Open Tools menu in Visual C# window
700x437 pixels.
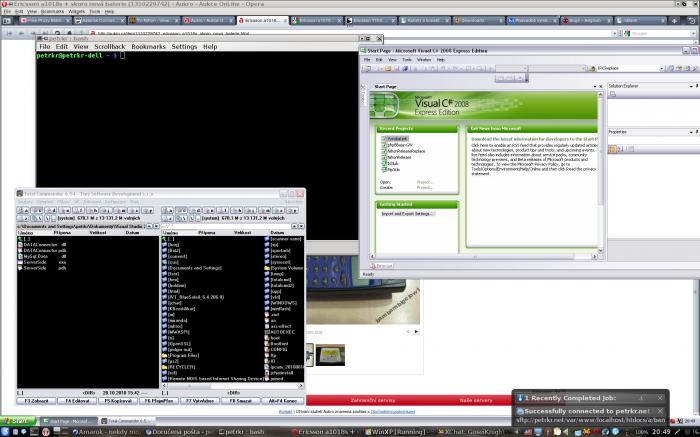coord(407,59)
